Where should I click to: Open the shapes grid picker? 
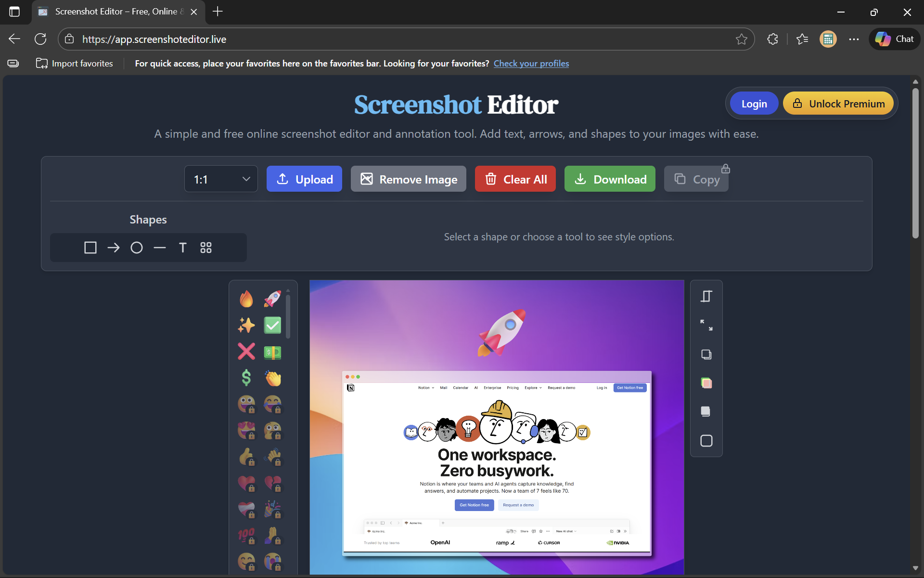pos(206,248)
